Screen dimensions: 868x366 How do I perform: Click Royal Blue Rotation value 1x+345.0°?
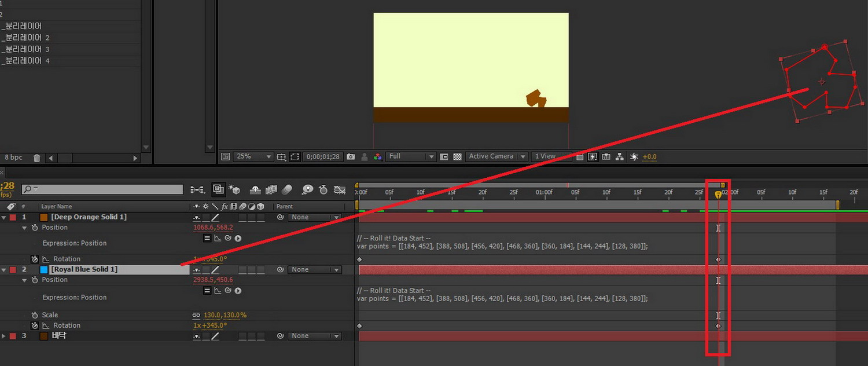[x=210, y=325]
